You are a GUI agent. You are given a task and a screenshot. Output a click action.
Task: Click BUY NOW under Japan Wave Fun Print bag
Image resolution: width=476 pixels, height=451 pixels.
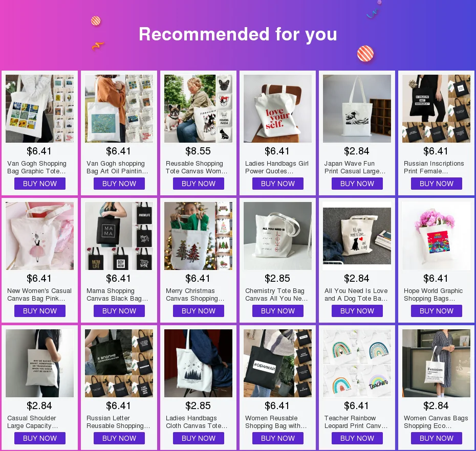click(357, 184)
